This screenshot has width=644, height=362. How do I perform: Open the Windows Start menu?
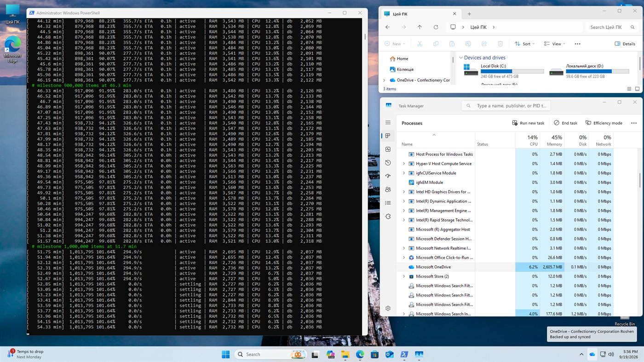[225, 354]
